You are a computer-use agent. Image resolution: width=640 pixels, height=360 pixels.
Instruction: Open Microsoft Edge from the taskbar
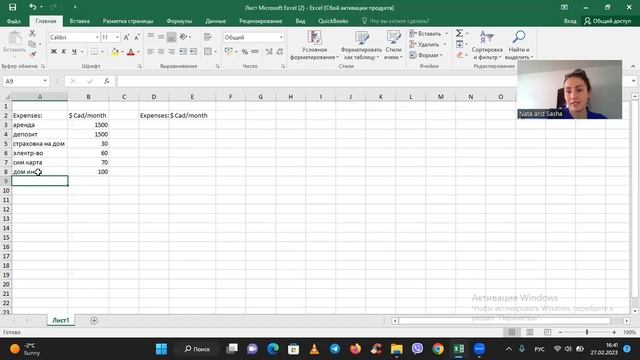(x=273, y=349)
